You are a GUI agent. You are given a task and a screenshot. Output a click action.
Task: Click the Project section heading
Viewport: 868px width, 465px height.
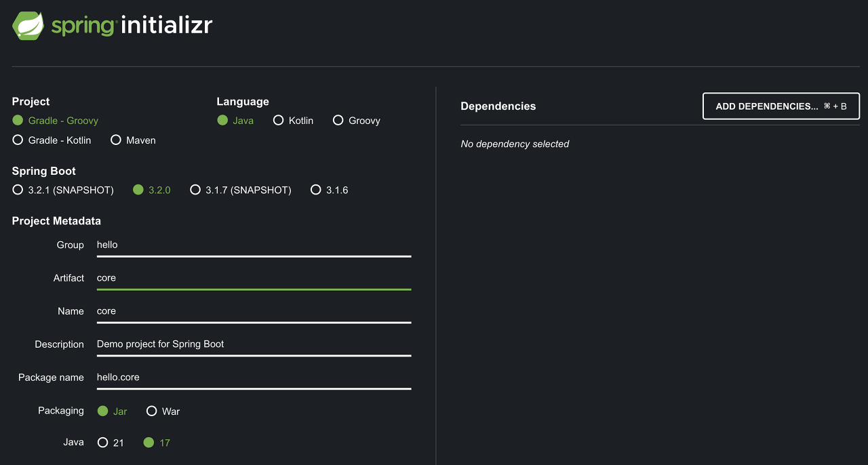click(x=31, y=102)
